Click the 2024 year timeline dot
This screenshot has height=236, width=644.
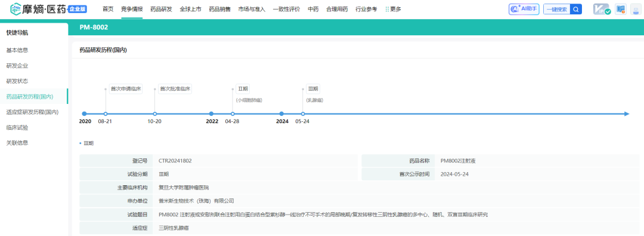point(281,114)
